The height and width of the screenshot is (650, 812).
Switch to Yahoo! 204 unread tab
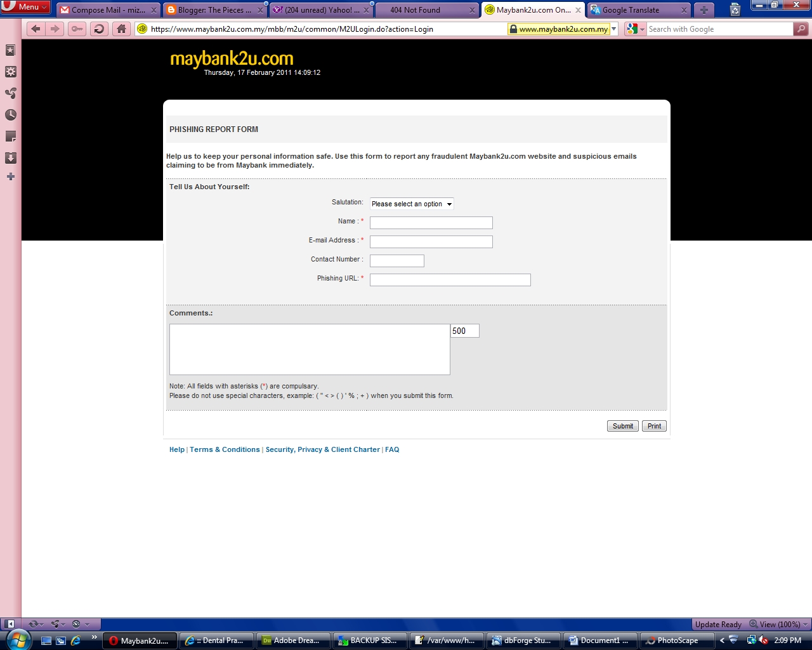pyautogui.click(x=321, y=10)
